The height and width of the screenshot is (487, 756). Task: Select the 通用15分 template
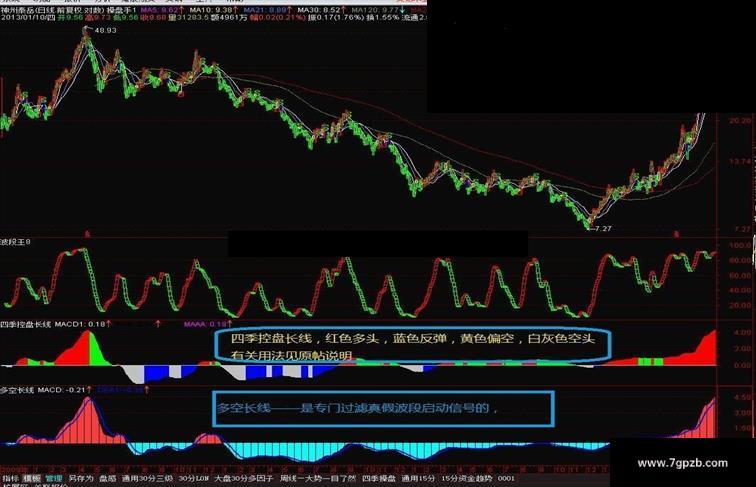(418, 478)
